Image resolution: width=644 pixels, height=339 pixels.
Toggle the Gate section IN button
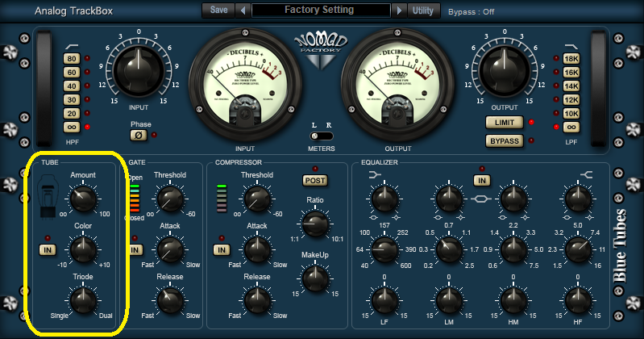135,249
